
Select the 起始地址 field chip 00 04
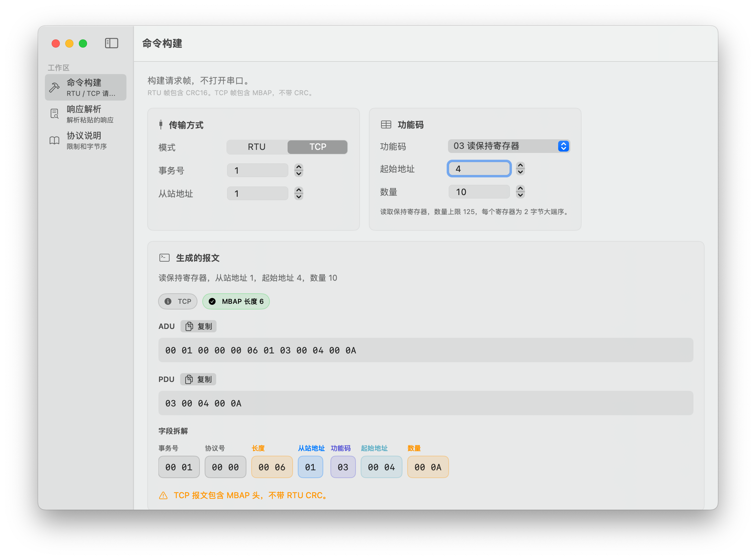[381, 467]
